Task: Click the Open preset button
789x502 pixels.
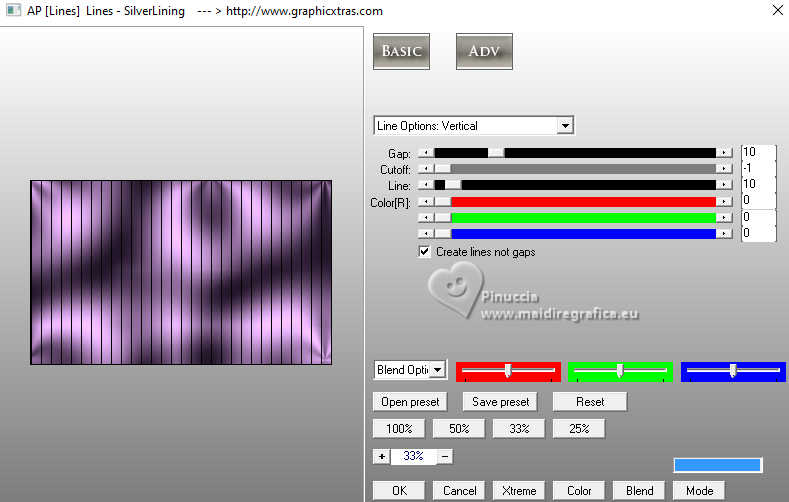Action: point(410,402)
